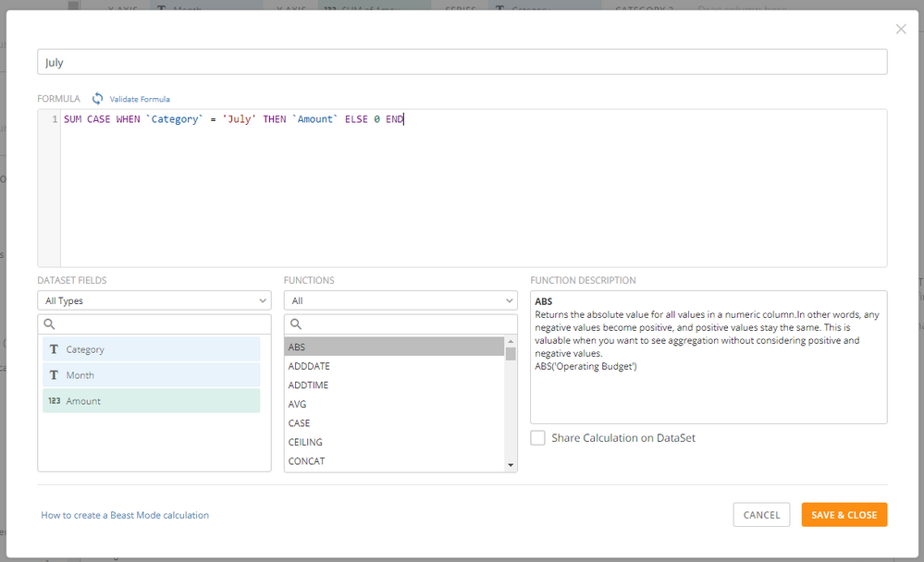Click the functions list scrollbar thumb
This screenshot has width=924, height=562.
[x=511, y=353]
